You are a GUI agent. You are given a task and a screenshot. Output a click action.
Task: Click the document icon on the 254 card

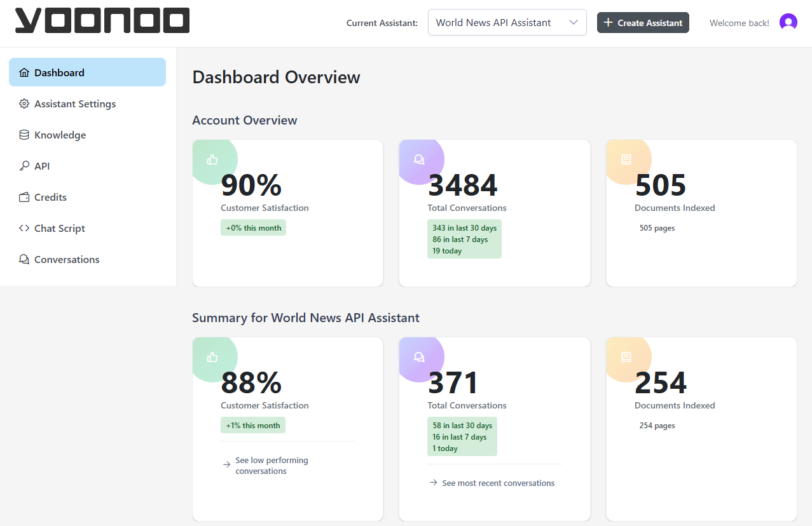(x=626, y=357)
